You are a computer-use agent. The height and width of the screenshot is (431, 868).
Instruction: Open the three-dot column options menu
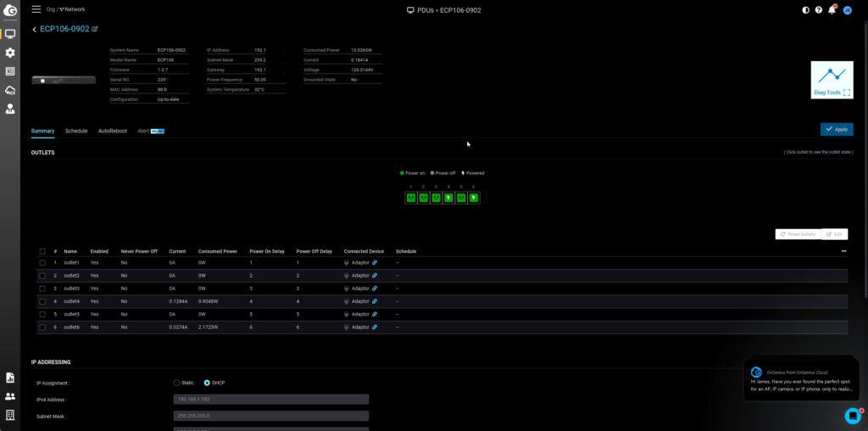(843, 251)
